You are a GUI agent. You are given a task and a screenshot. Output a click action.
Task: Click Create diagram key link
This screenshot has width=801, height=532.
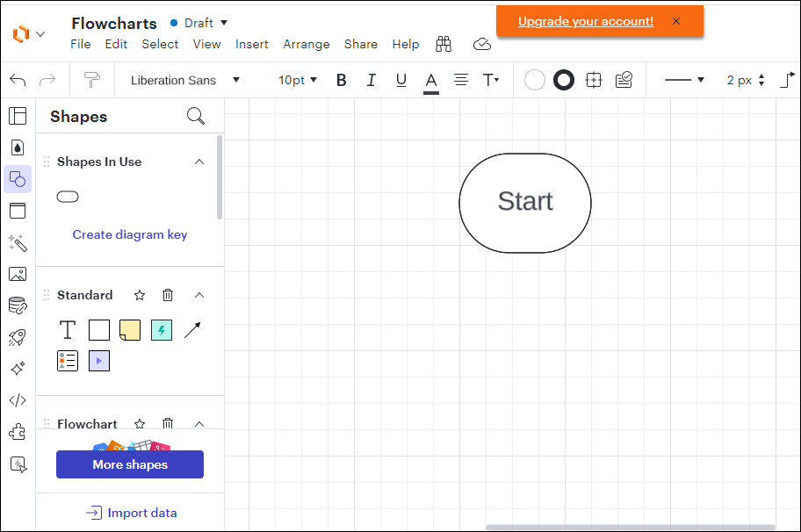point(130,234)
